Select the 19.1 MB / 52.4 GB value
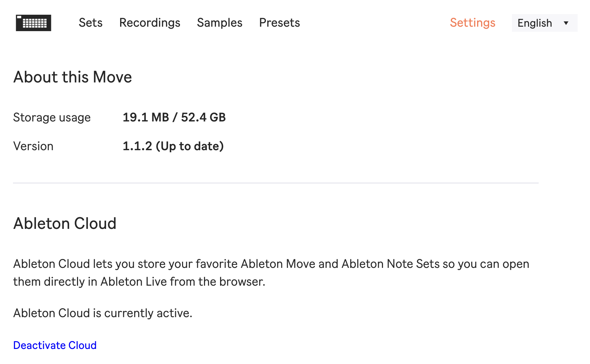The width and height of the screenshot is (590, 364). tap(174, 117)
